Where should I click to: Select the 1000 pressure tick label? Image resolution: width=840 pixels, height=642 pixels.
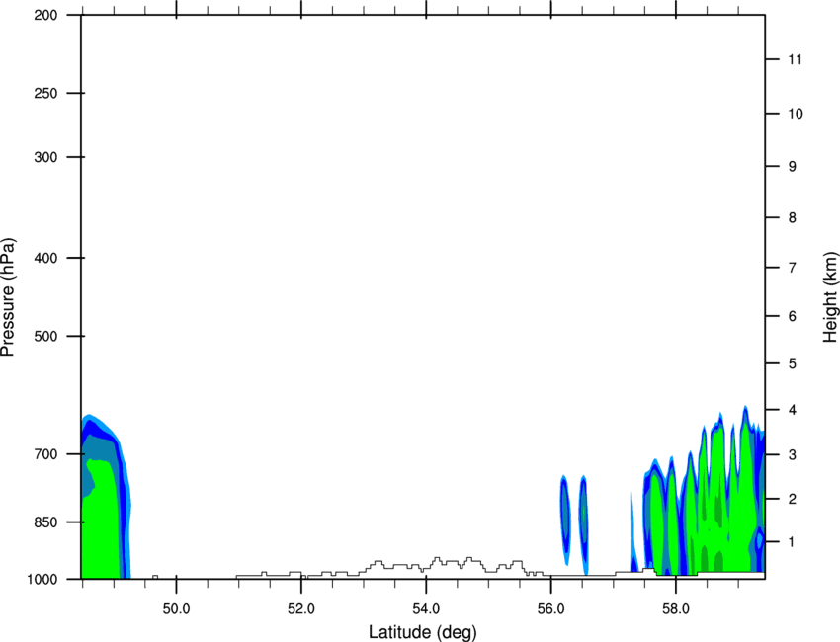click(x=42, y=579)
